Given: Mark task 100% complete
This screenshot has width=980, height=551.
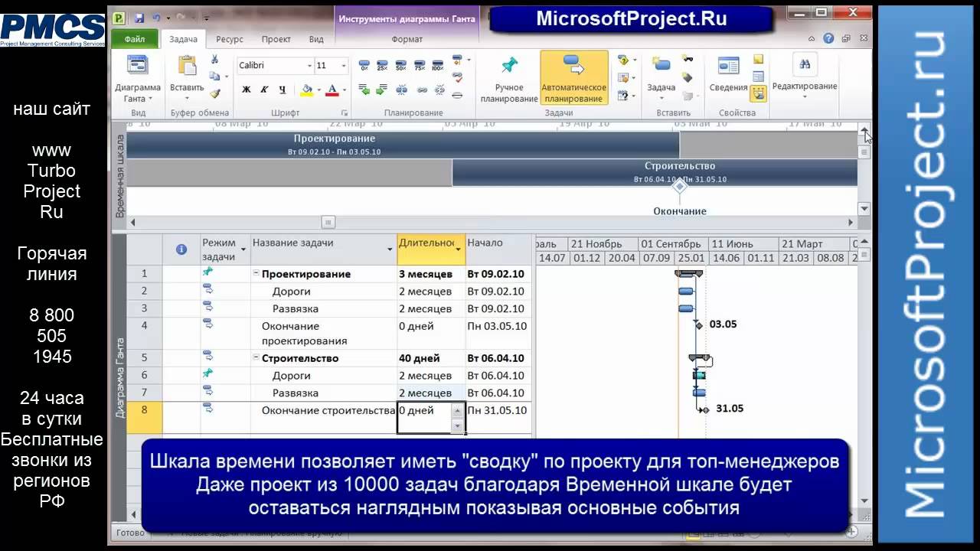Looking at the screenshot, I should [437, 66].
